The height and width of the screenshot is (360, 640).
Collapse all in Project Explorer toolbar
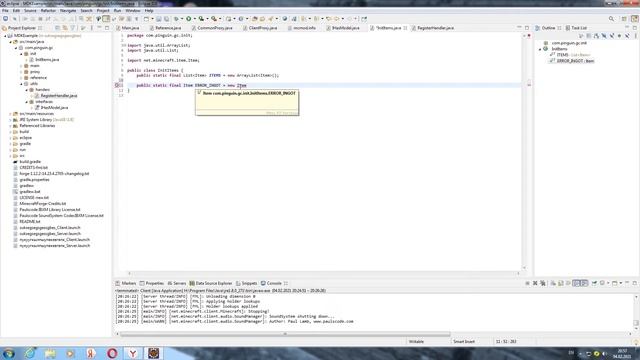coord(58,28)
